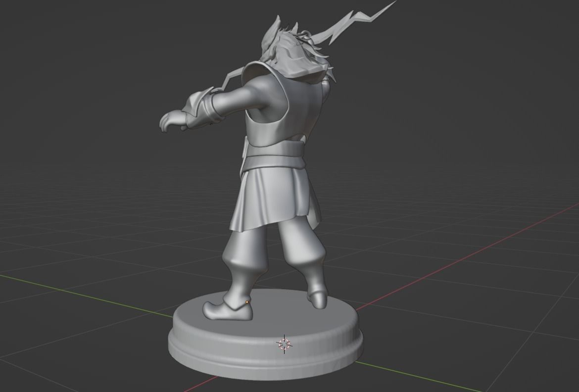Viewport: 579px width, 392px height.
Task: Click the figure's spiky hair
Action: pos(295,52)
